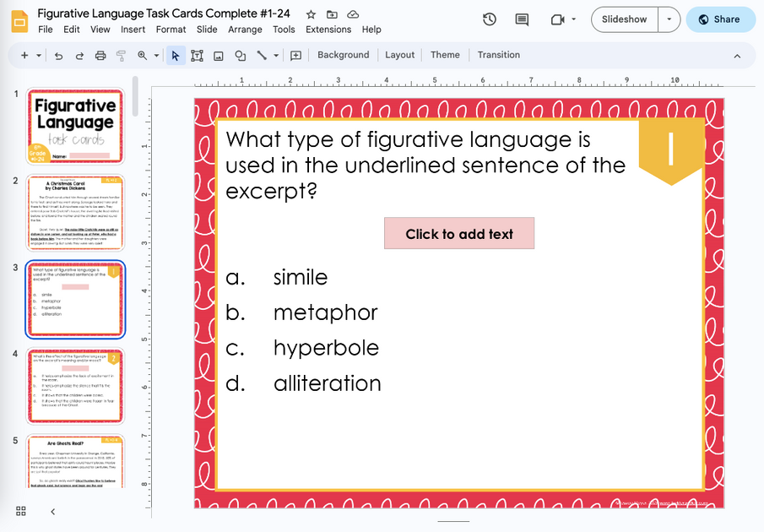
Task: Click the Redo icon
Action: tap(79, 55)
